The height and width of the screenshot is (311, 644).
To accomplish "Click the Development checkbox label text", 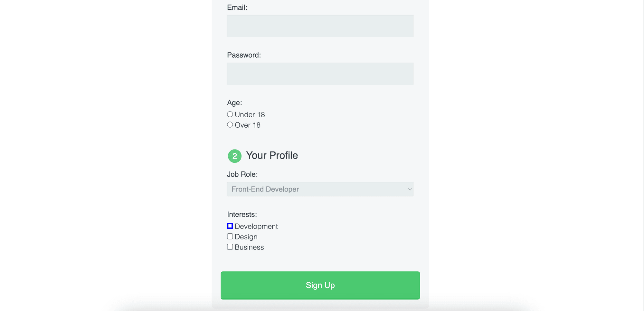I will (256, 226).
